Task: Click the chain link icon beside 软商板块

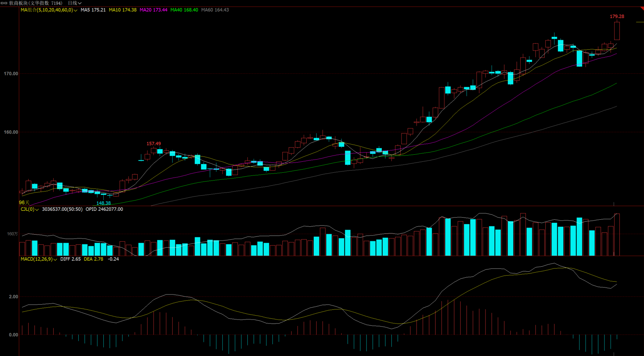Action: click(x=4, y=3)
